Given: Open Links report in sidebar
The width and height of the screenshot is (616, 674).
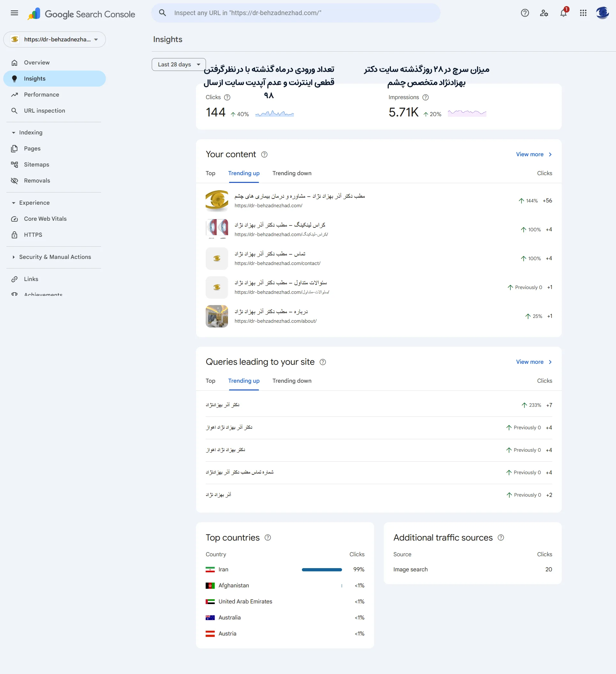Looking at the screenshot, I should tap(55, 279).
